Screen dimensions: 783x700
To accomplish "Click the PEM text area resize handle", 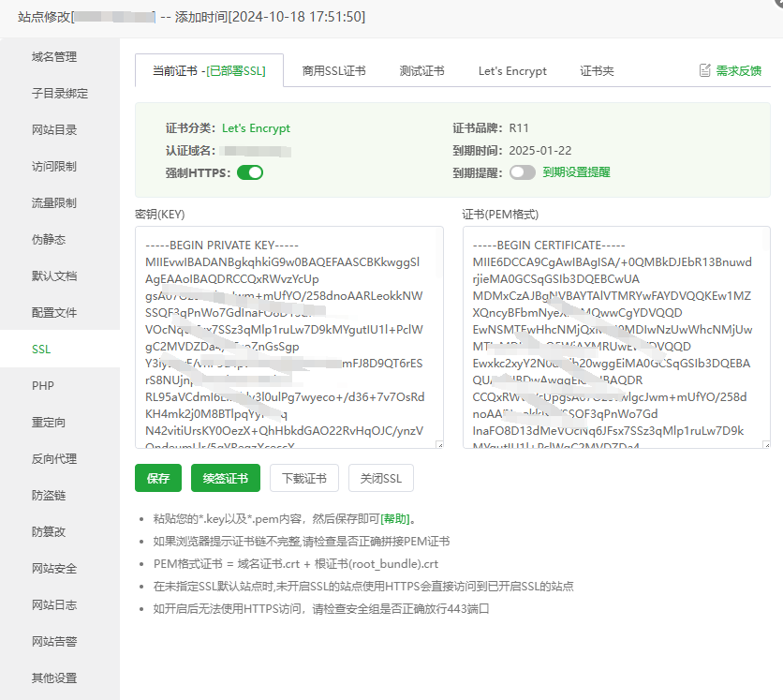I will pyautogui.click(x=766, y=444).
